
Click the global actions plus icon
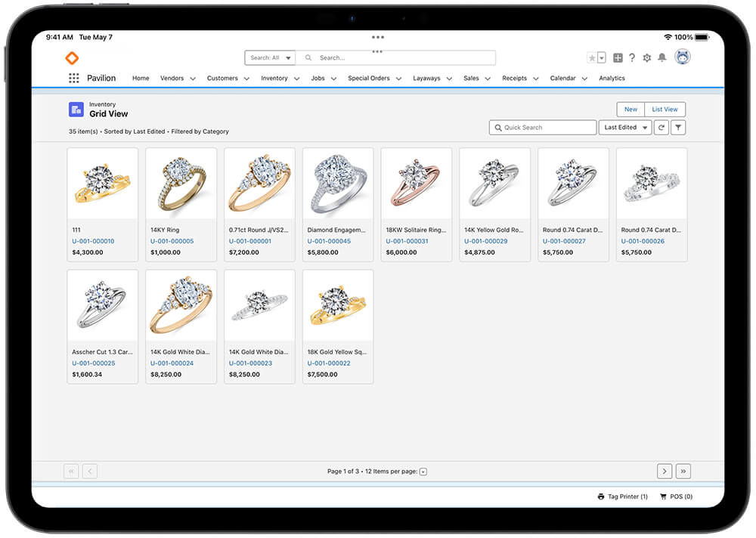(618, 57)
